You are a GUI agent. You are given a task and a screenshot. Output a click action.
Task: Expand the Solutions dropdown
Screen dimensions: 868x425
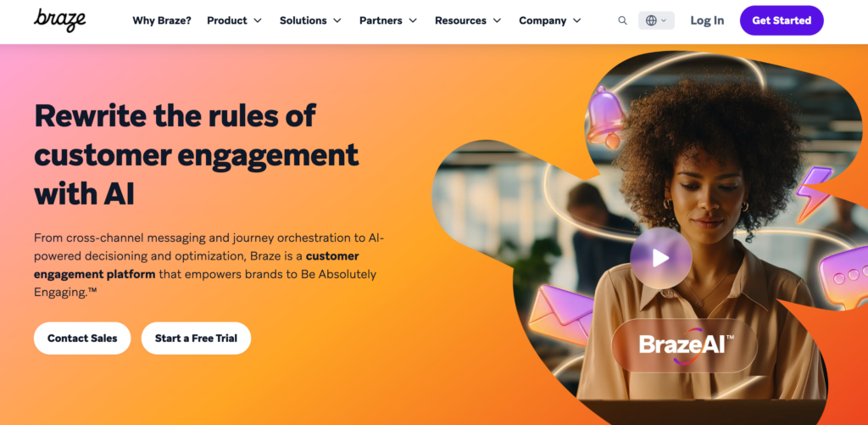coord(310,20)
